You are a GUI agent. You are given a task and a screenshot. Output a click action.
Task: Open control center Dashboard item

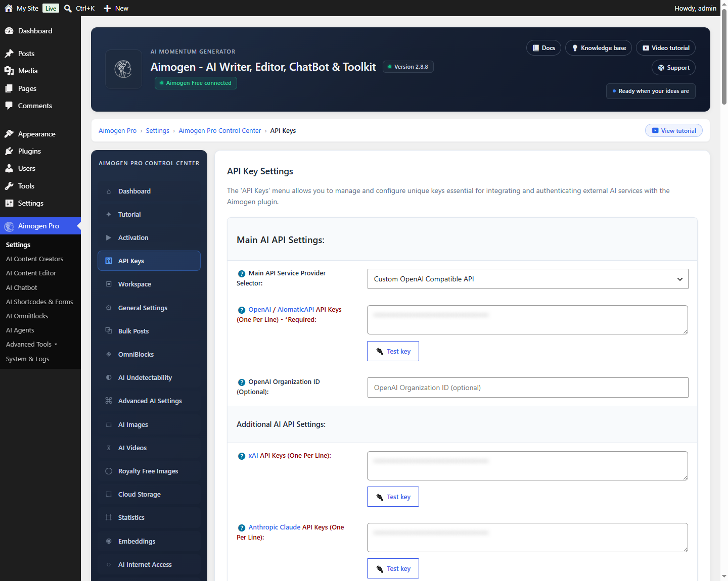149,191
